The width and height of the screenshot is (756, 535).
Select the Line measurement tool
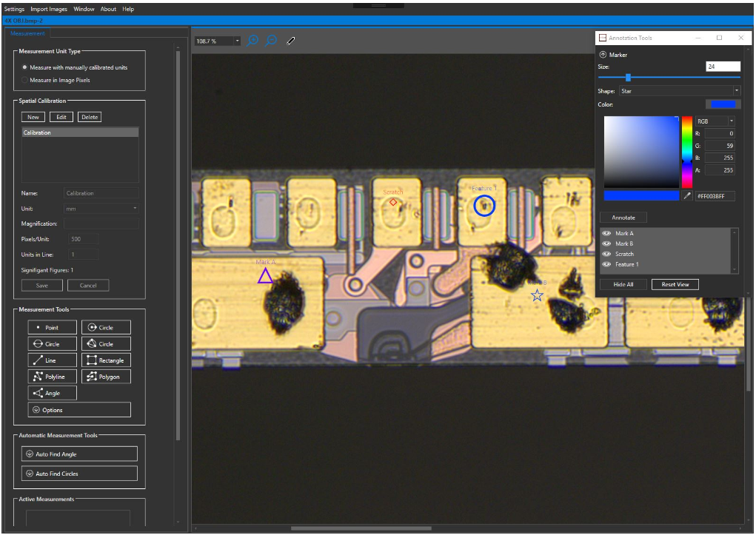[52, 360]
